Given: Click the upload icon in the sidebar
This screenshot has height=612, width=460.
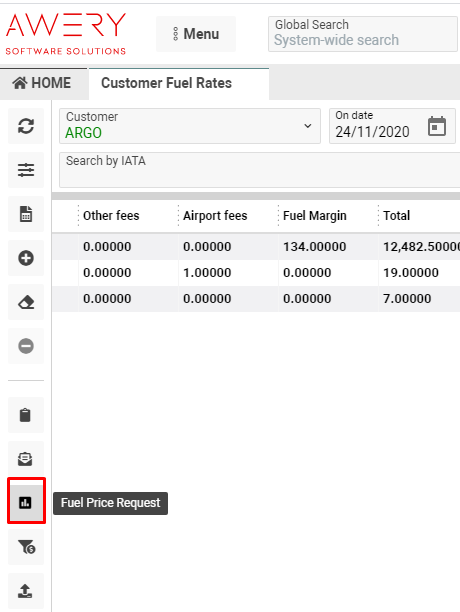Looking at the screenshot, I should point(26,591).
